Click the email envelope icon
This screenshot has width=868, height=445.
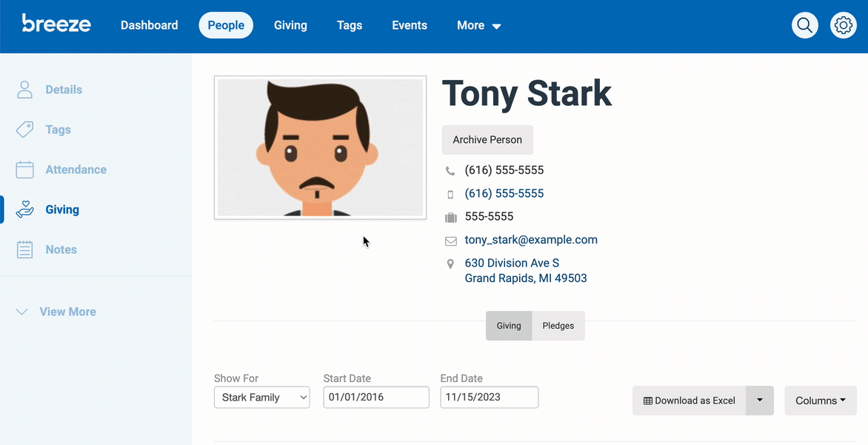click(450, 241)
